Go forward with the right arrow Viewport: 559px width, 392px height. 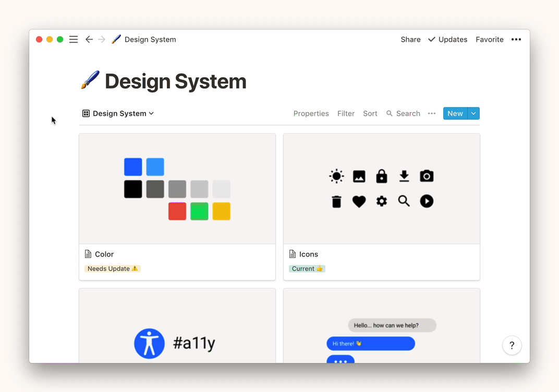click(x=102, y=40)
